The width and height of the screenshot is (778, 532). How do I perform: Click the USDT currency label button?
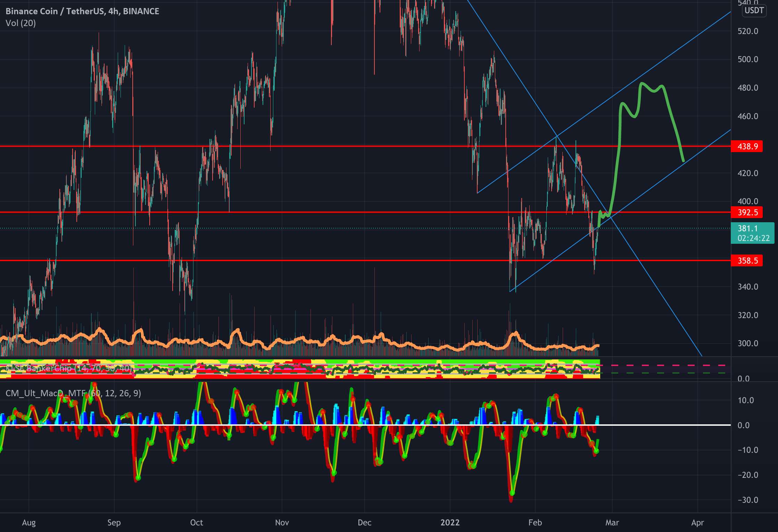(x=754, y=10)
